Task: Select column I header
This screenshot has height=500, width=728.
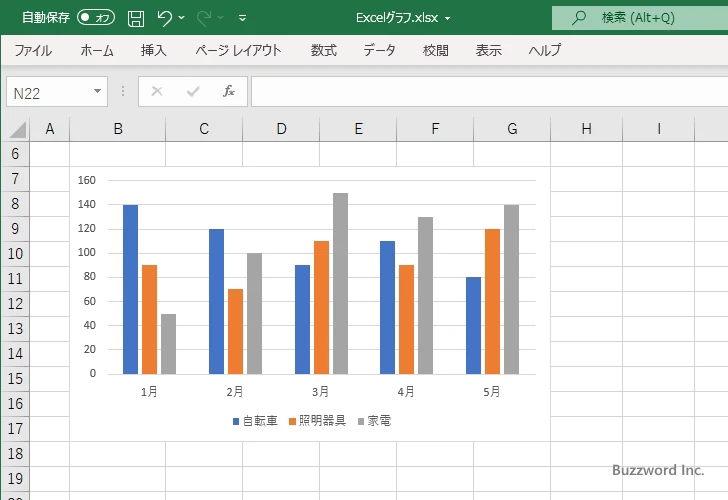Action: coord(658,129)
